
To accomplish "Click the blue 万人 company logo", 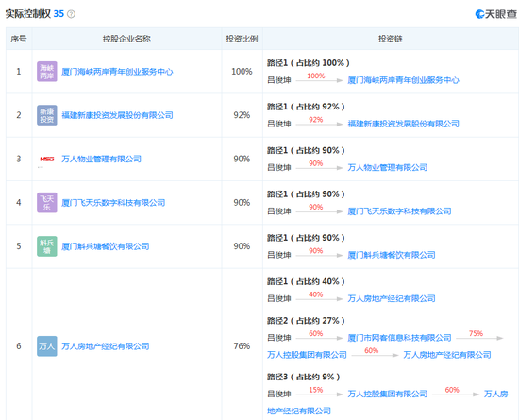I will (46, 346).
